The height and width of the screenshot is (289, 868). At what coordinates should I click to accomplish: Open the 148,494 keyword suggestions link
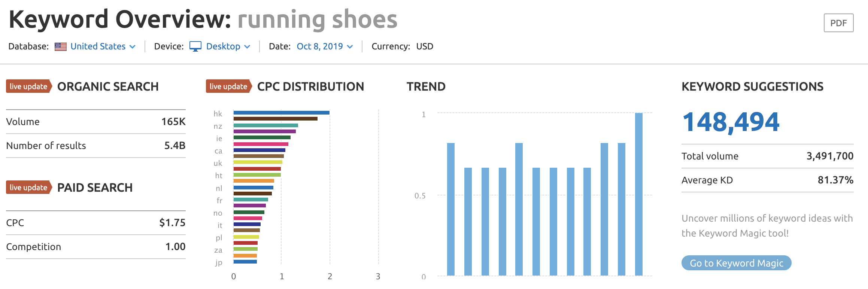731,122
